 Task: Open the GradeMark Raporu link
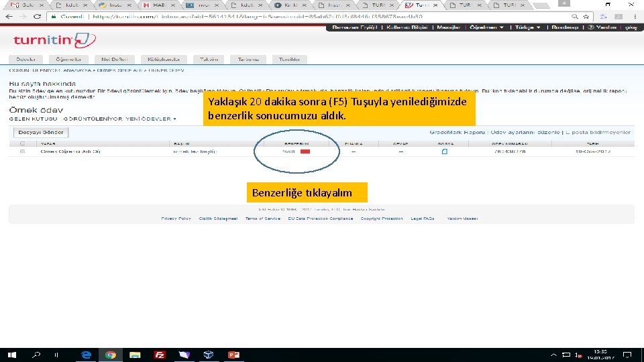pyautogui.click(x=457, y=133)
